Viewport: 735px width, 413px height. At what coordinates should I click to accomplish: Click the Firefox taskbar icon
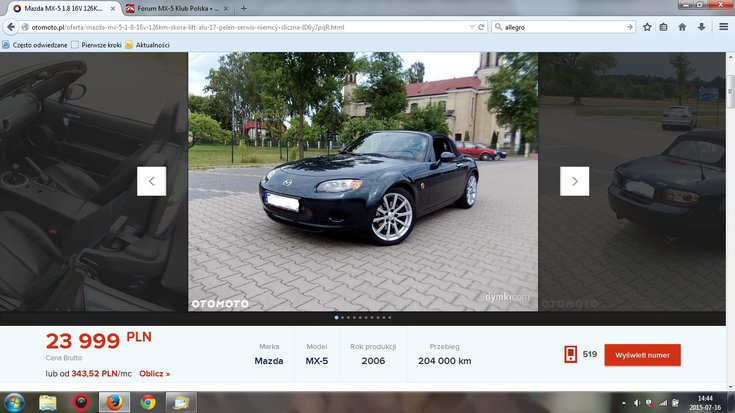114,403
